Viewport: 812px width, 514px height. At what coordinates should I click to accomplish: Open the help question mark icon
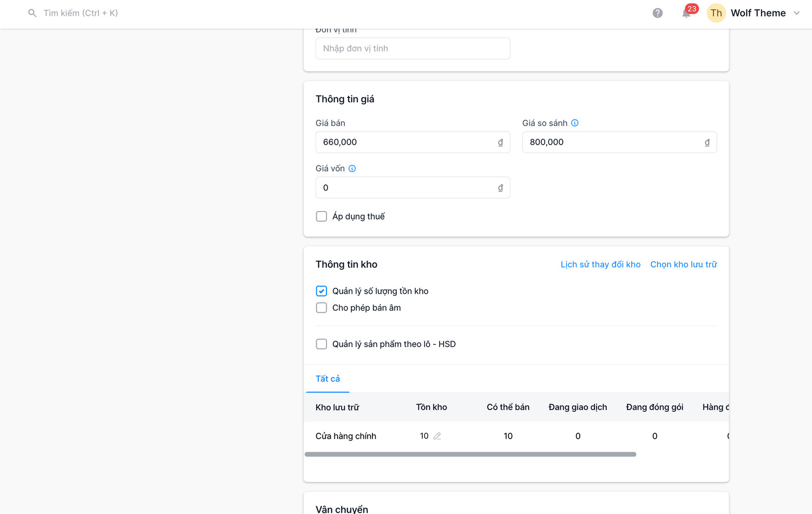point(658,13)
